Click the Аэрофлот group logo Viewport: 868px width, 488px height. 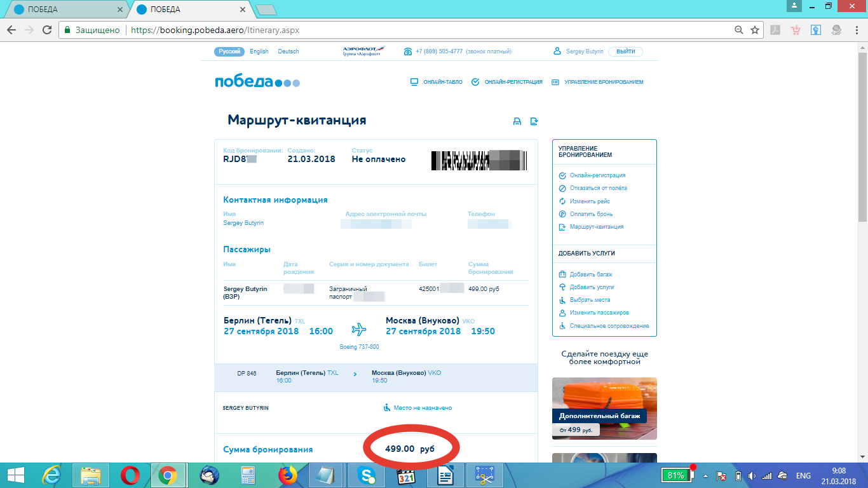[x=364, y=51]
